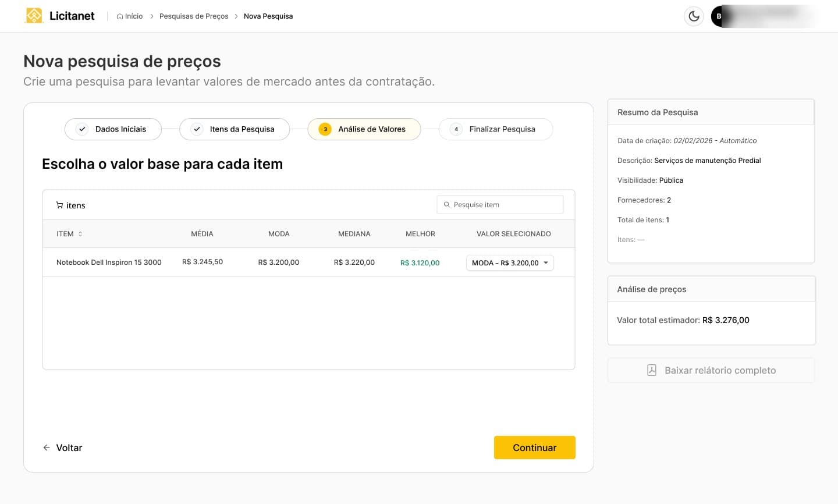838x504 pixels.
Task: Click the PDF icon for Baixar relatório
Action: click(652, 370)
